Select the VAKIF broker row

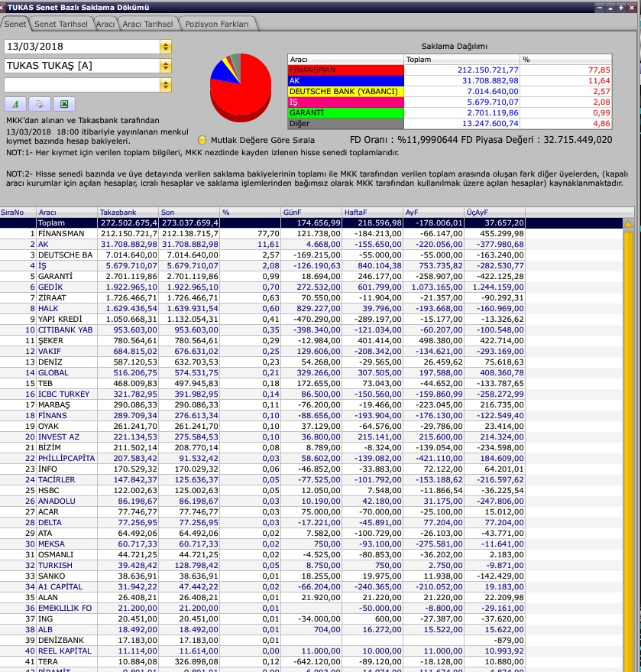pyautogui.click(x=311, y=352)
